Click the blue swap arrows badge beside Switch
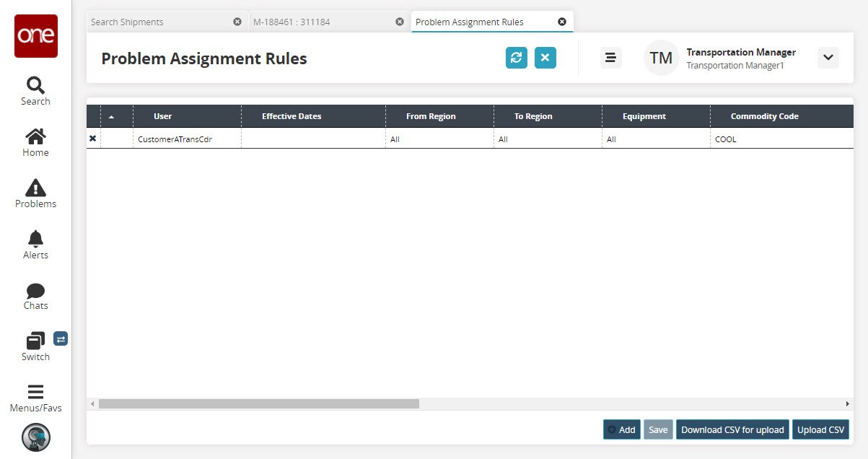The width and height of the screenshot is (868, 459). coord(61,338)
